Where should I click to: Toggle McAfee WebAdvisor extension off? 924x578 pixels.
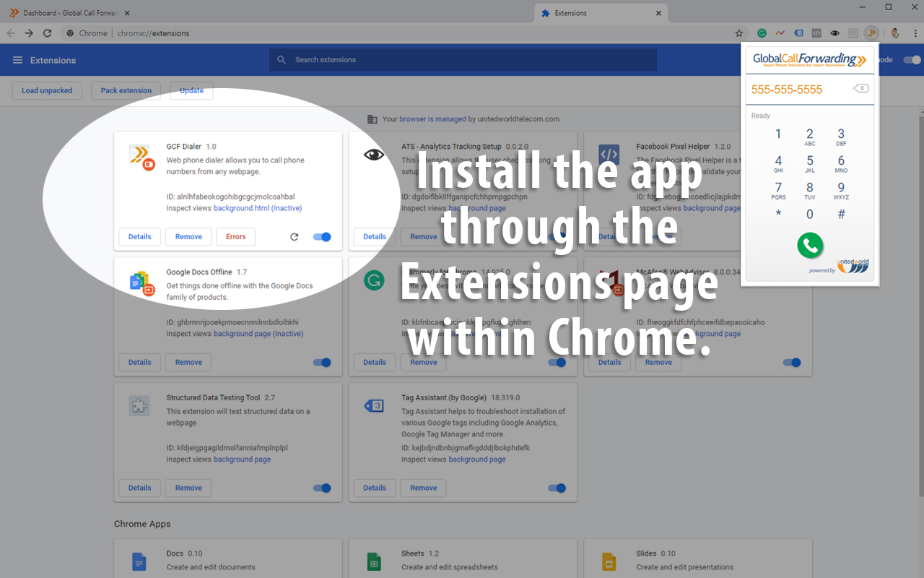[792, 363]
